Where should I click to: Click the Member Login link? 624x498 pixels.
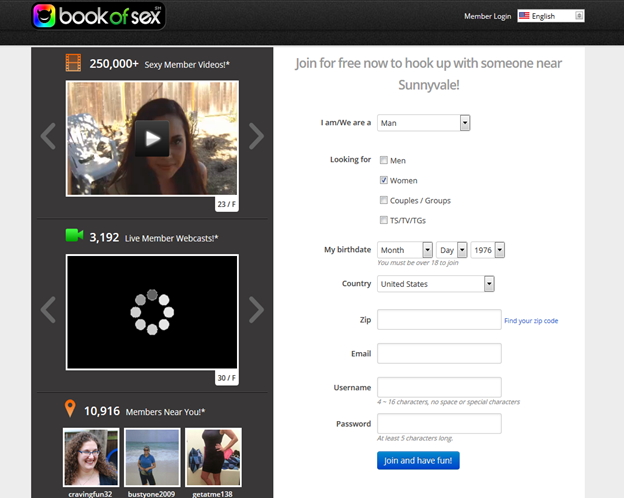point(488,16)
